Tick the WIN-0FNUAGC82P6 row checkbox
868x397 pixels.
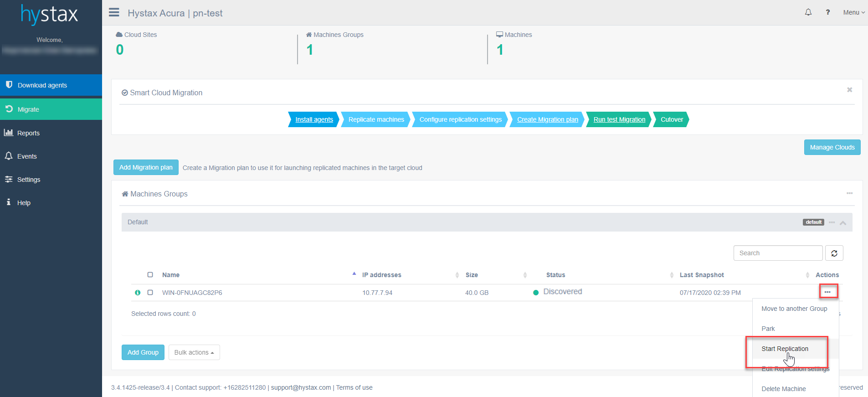click(150, 293)
